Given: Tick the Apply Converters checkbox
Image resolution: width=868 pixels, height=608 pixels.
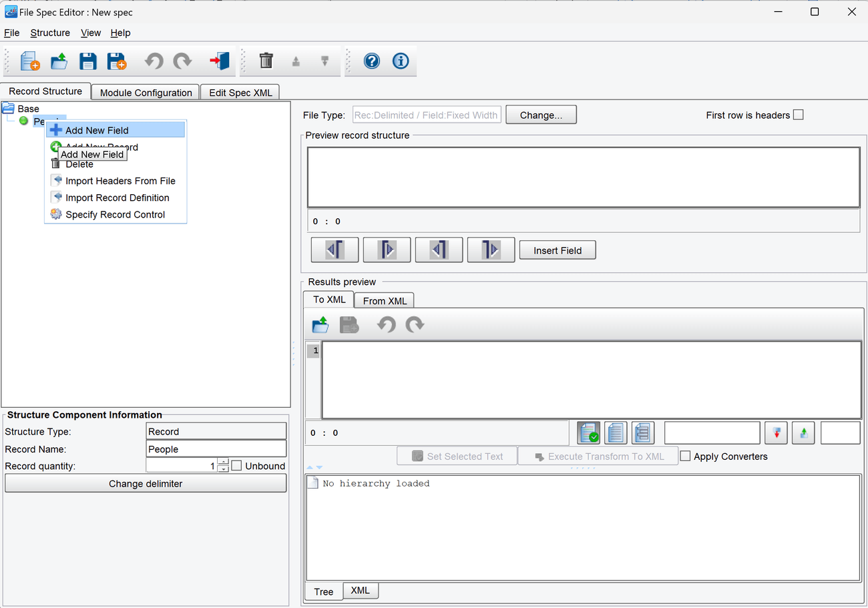Looking at the screenshot, I should coord(685,457).
